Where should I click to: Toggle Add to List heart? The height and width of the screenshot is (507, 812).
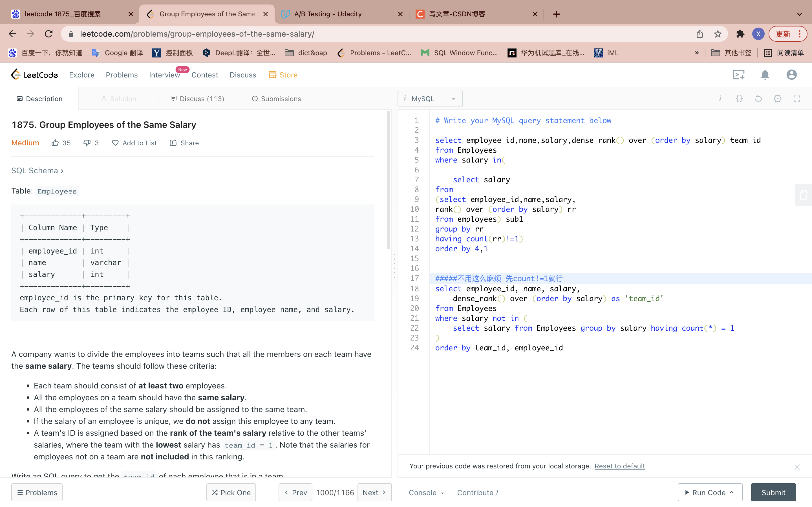pos(115,143)
